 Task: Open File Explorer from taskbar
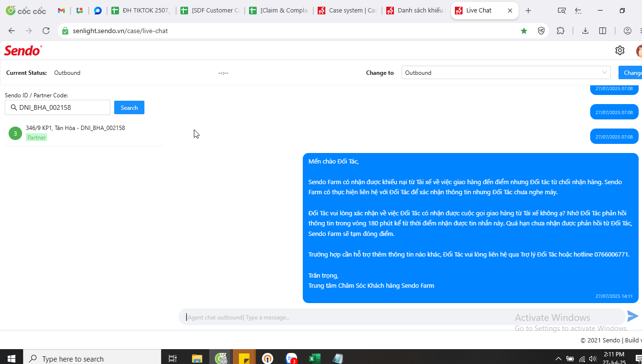(x=197, y=358)
